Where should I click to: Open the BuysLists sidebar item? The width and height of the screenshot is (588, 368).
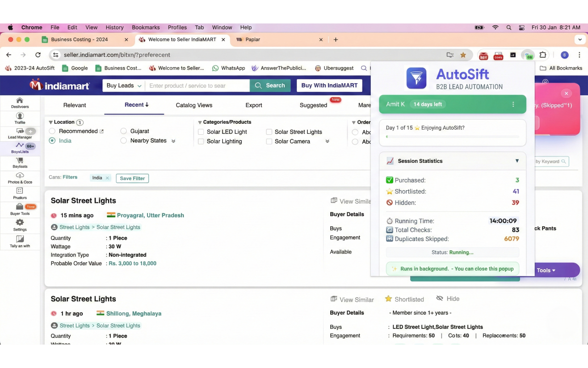tap(20, 148)
